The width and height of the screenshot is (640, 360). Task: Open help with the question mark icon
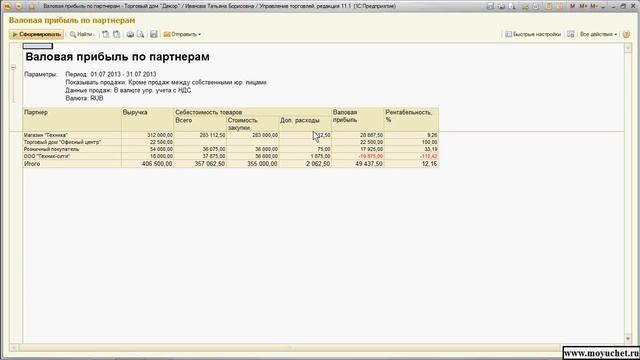627,34
